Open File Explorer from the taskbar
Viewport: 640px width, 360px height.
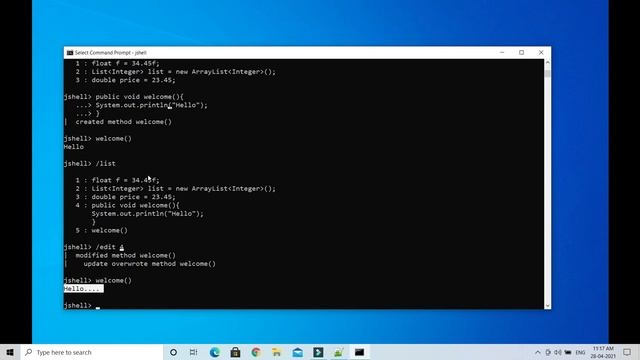click(277, 352)
